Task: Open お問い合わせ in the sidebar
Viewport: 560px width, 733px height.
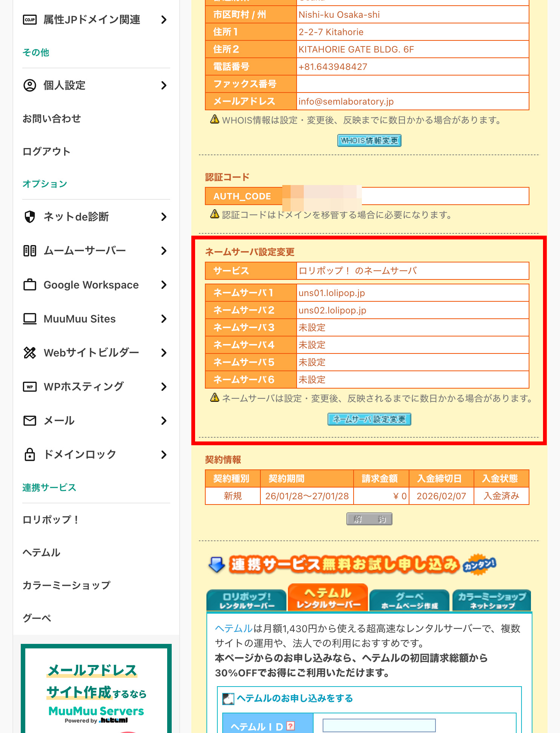Action: (x=52, y=119)
